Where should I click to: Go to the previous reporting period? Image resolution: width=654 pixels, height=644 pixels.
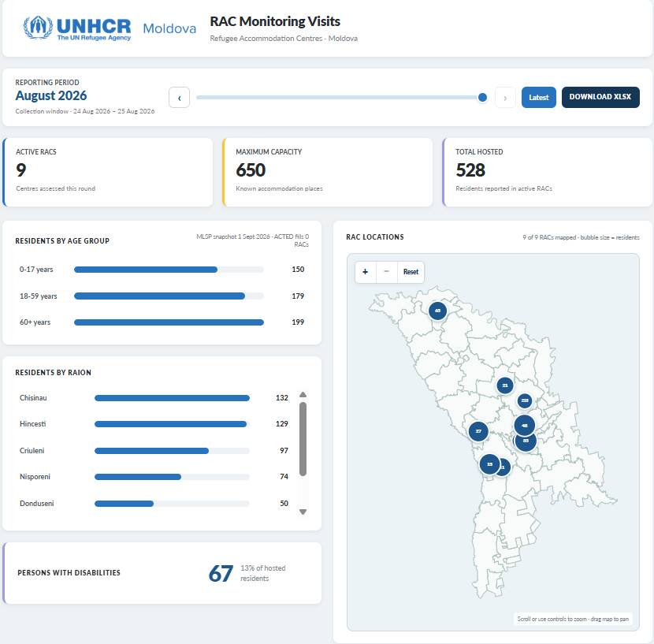[180, 98]
